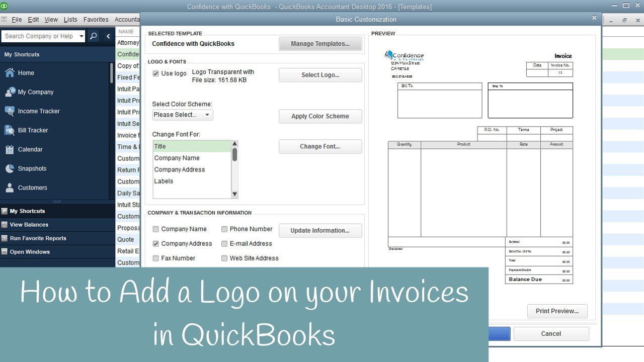Open Calendar shortcut icon
Viewport: 644px width, 362px height.
point(10,149)
